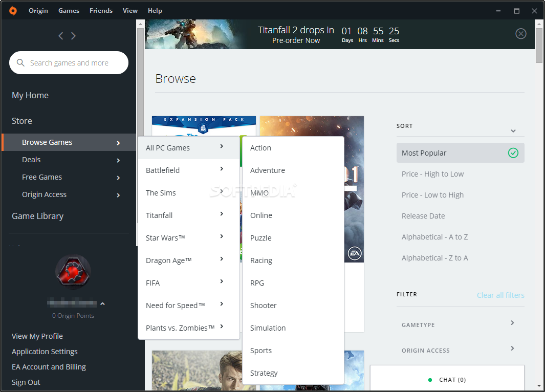Select the Sports genre

pyautogui.click(x=293, y=351)
